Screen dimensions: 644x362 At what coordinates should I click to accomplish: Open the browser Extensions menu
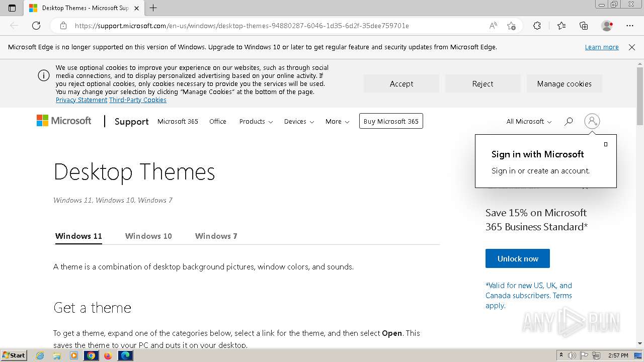click(x=537, y=26)
